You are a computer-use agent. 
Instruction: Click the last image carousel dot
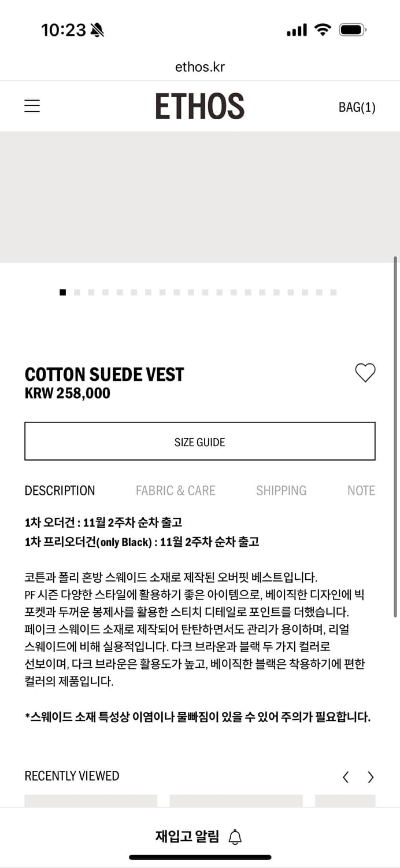(x=334, y=292)
